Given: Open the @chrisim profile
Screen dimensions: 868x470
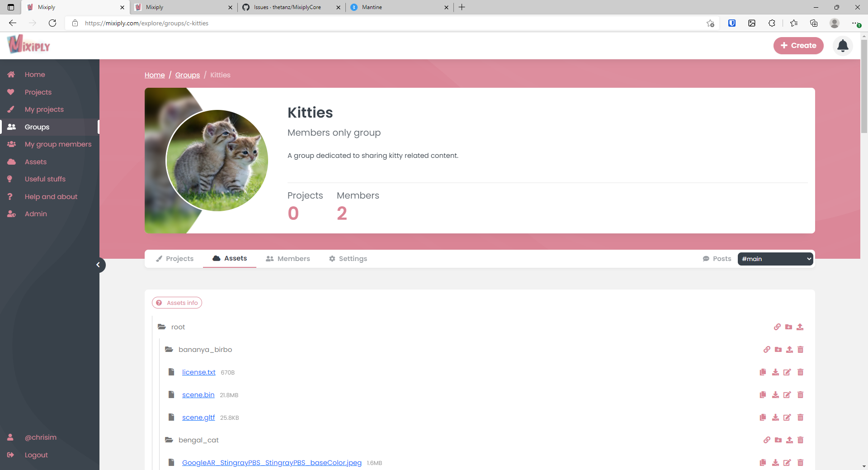Looking at the screenshot, I should 50,437.
